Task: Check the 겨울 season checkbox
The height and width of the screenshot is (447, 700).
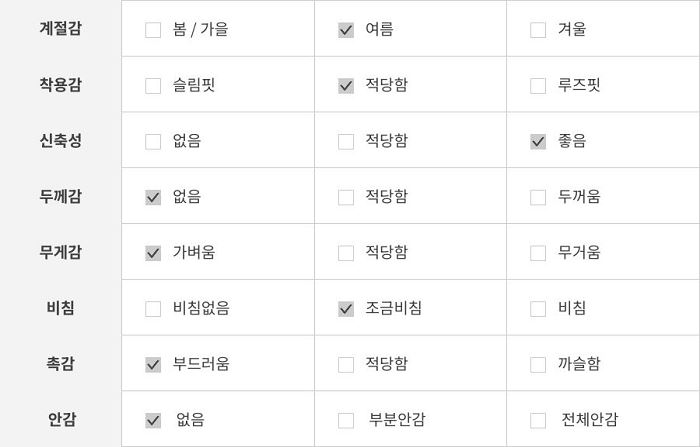Action: (538, 30)
